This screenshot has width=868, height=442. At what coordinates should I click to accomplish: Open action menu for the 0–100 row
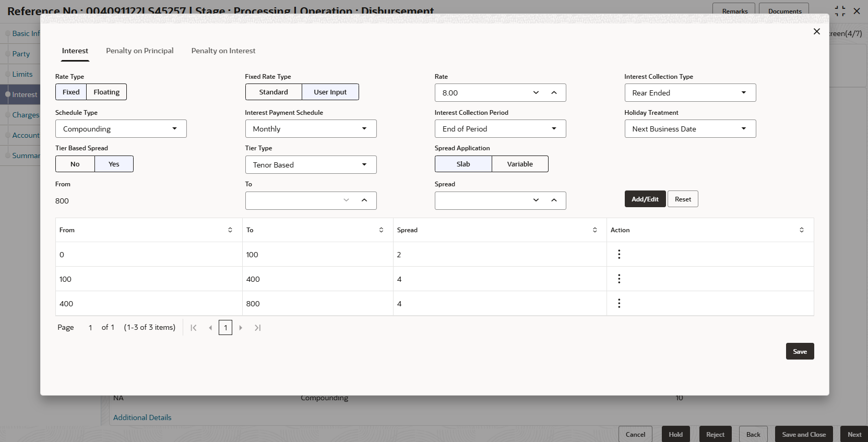[x=619, y=254]
